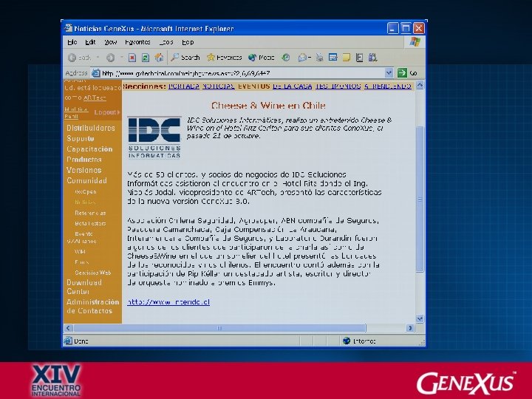This screenshot has height=399, width=532.
Task: Click the Research book icon in toolbar
Action: click(x=359, y=58)
